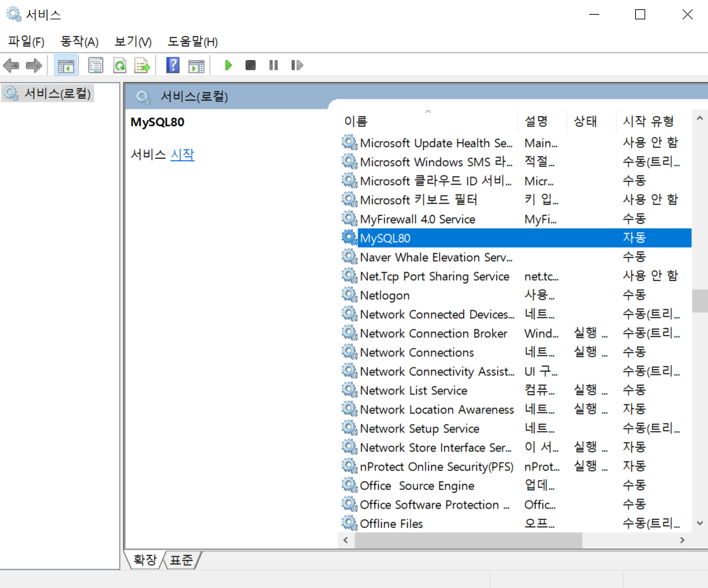
Task: Select Network Connected Devices row
Action: tap(516, 314)
